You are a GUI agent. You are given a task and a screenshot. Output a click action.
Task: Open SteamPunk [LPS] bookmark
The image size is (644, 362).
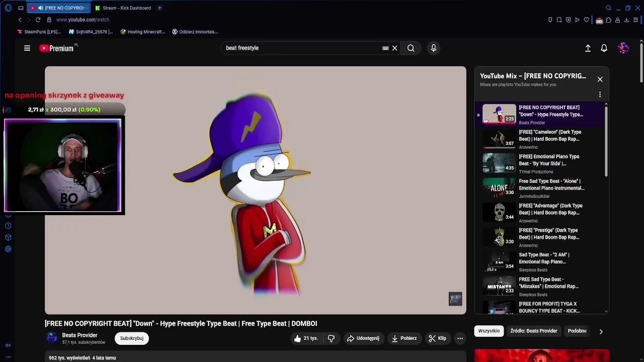point(39,32)
